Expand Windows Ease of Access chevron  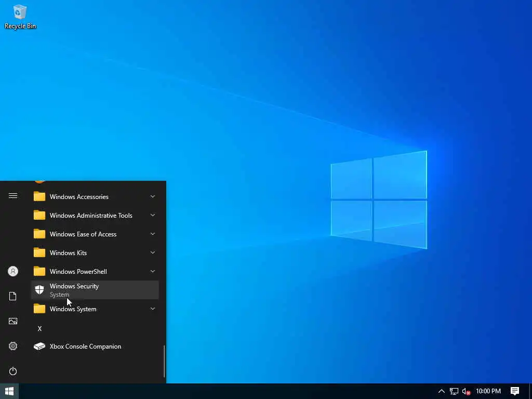(153, 234)
